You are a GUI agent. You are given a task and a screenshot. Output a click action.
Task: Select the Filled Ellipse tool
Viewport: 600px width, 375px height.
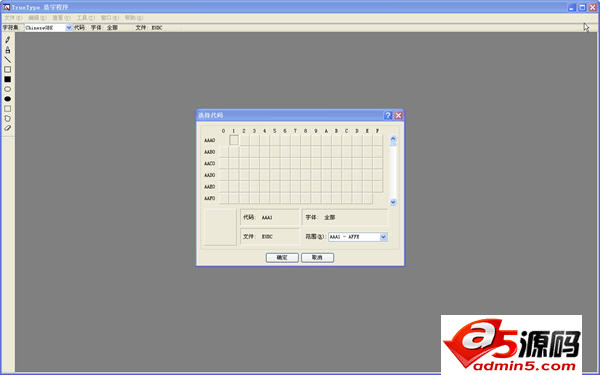(x=8, y=99)
